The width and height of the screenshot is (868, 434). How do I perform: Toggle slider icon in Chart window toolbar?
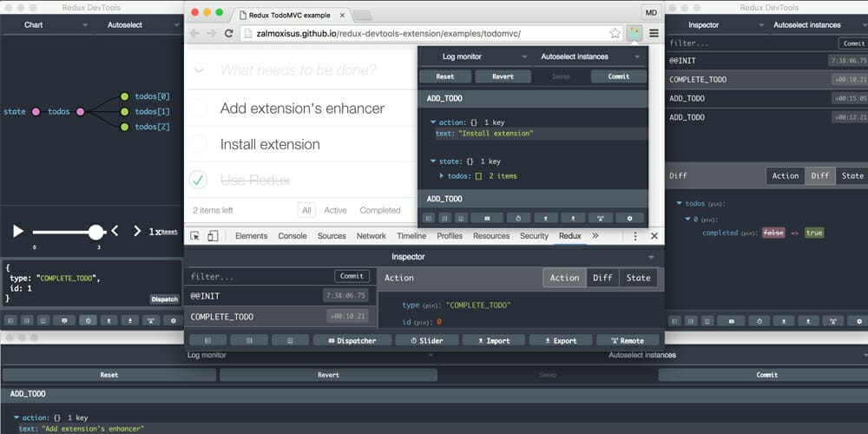(x=88, y=320)
